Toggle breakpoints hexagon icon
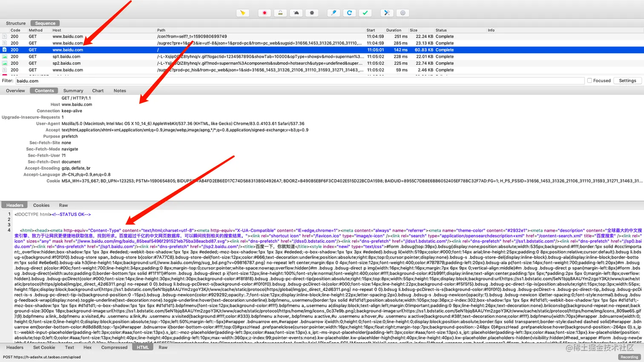This screenshot has height=362, width=644. tap(312, 13)
